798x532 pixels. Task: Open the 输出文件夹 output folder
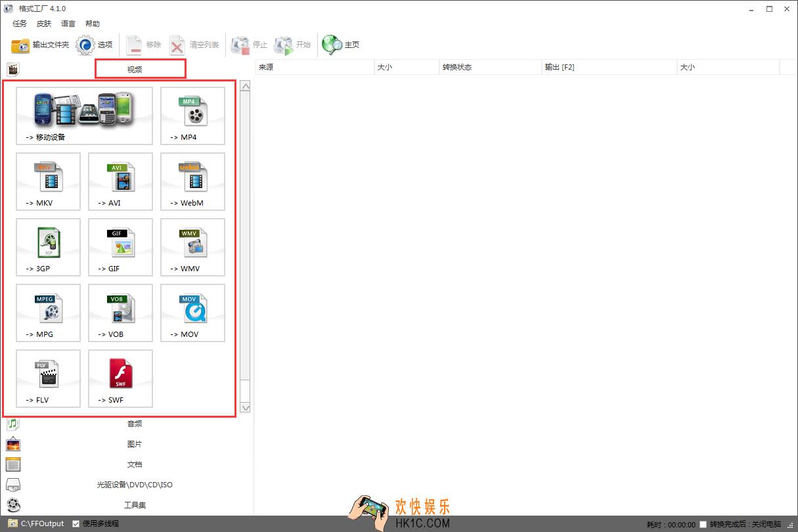(40, 45)
